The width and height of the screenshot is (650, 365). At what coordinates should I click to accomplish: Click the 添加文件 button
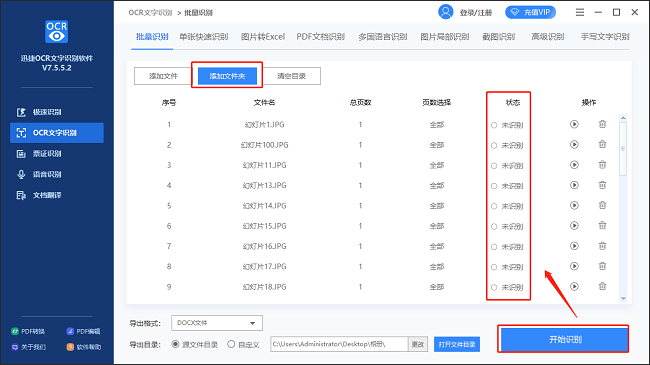[x=163, y=76]
